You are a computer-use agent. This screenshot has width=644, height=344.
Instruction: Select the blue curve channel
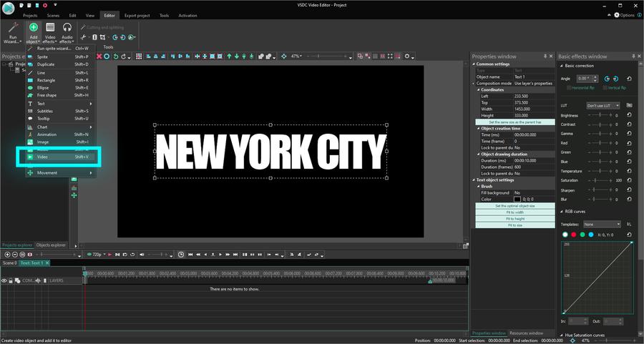click(x=591, y=235)
